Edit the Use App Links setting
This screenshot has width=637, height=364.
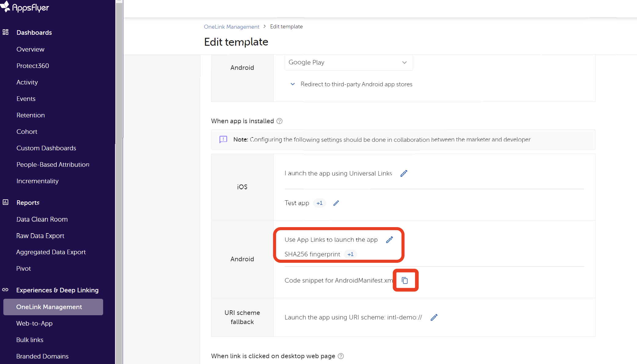click(x=389, y=240)
